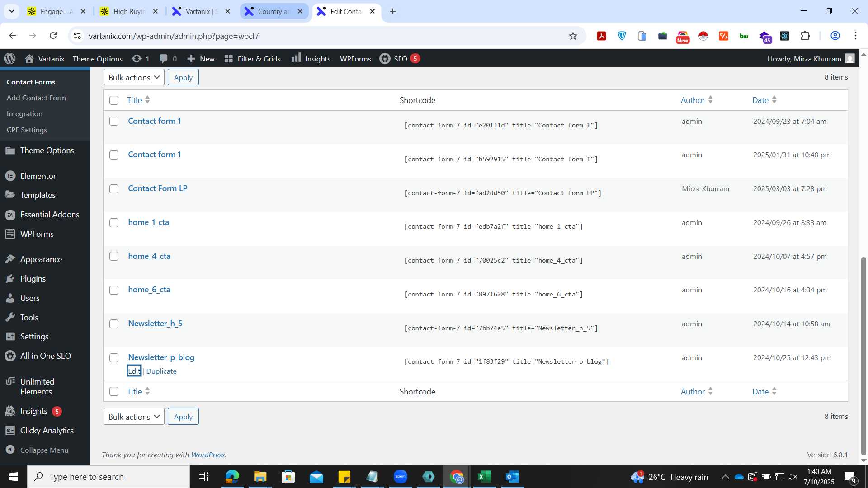Viewport: 868px width, 488px height.
Task: Open Clicky Analytics icon
Action: click(x=10, y=431)
